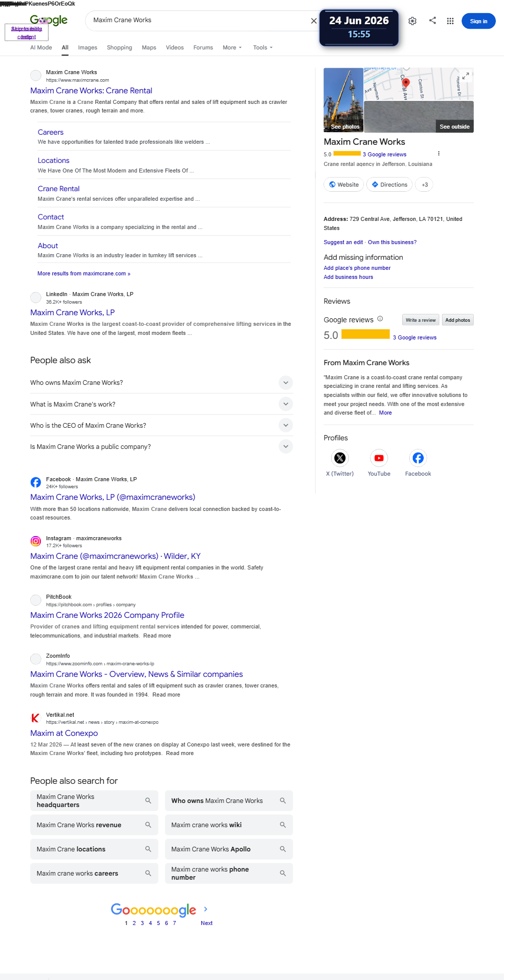
Task: Open the See outside street view thumbnail
Action: click(x=419, y=117)
